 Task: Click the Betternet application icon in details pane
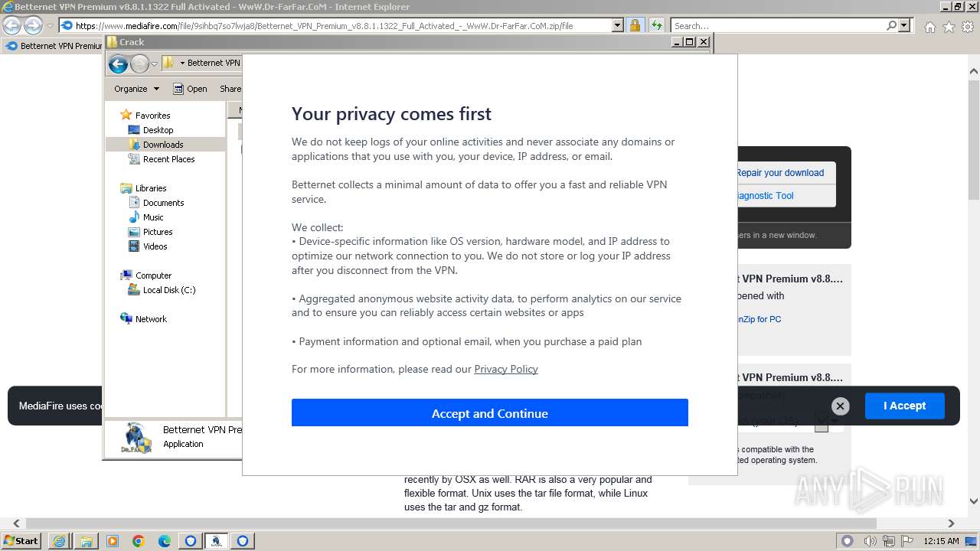click(x=136, y=438)
